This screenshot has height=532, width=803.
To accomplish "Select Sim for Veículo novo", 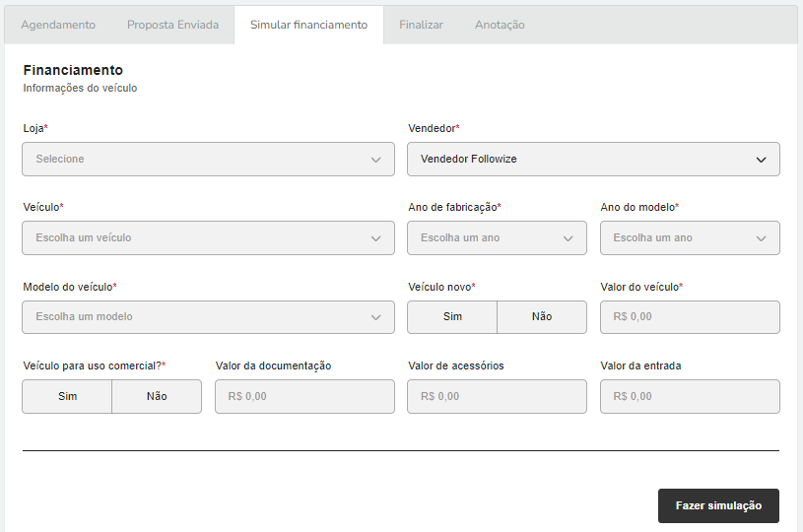I will click(x=452, y=317).
